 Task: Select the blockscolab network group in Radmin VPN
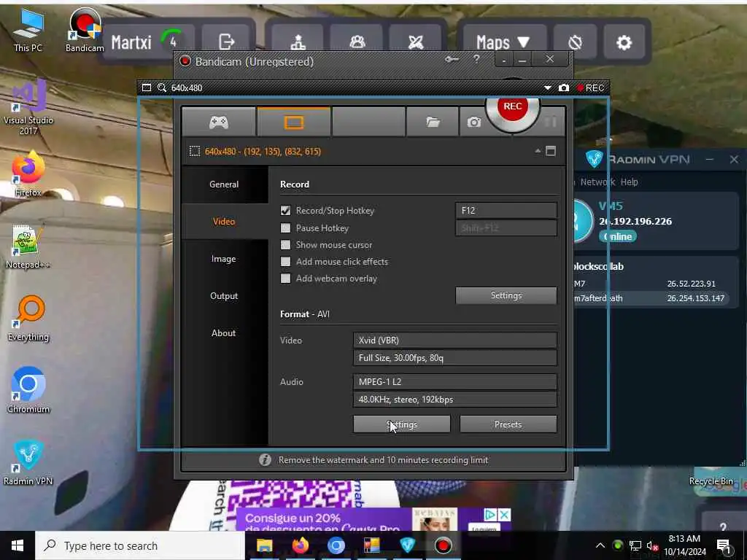(x=598, y=266)
